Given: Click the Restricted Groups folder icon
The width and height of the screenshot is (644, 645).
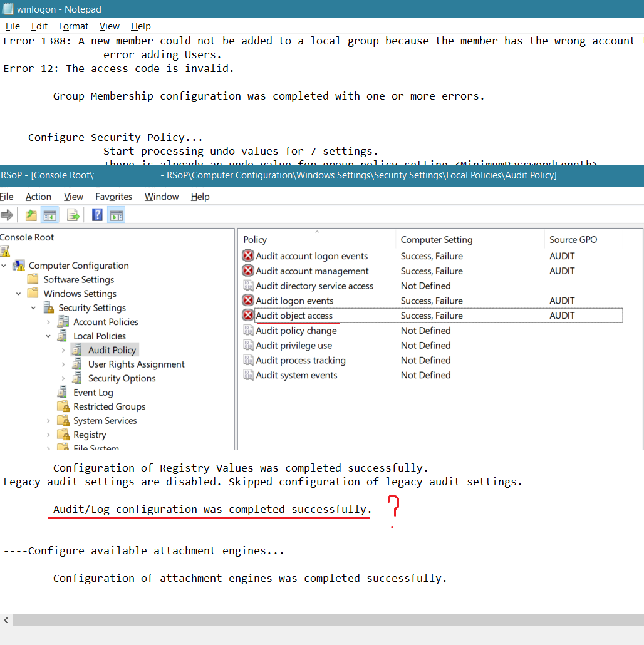Looking at the screenshot, I should click(63, 406).
